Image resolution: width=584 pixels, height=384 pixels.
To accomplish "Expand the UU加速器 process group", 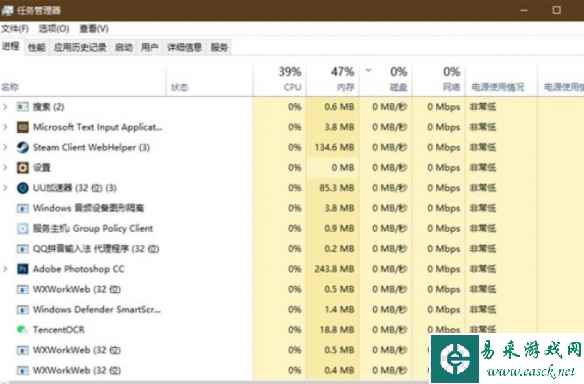I will click(5, 188).
